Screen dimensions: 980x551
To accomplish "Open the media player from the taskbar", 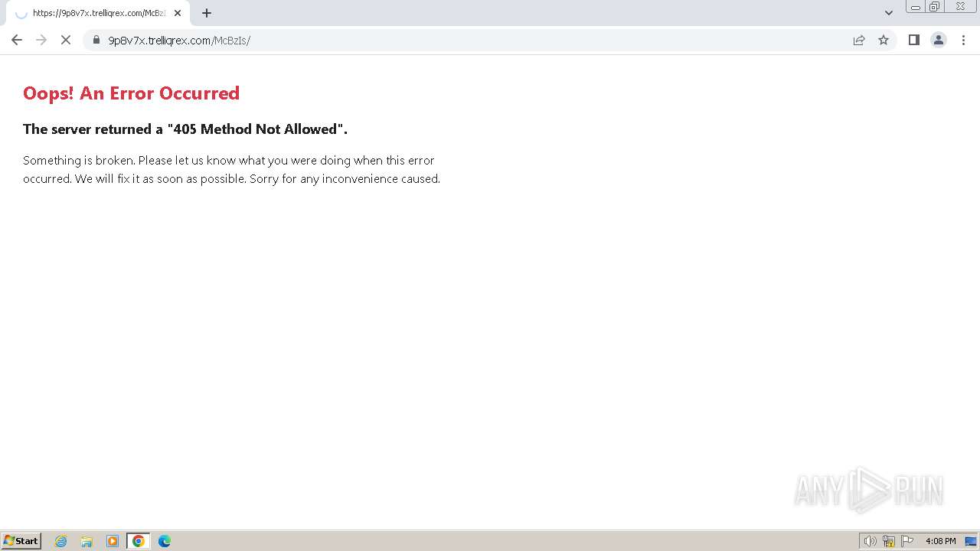I will pyautogui.click(x=113, y=541).
